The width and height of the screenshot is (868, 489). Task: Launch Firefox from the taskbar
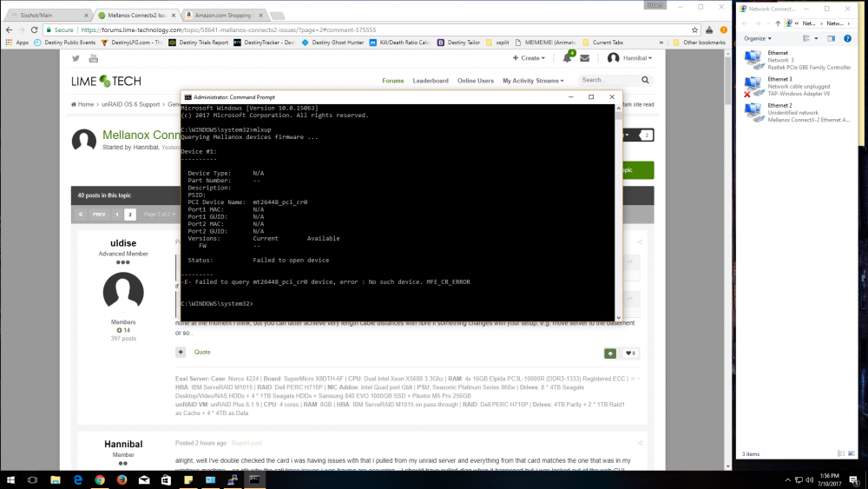click(122, 480)
